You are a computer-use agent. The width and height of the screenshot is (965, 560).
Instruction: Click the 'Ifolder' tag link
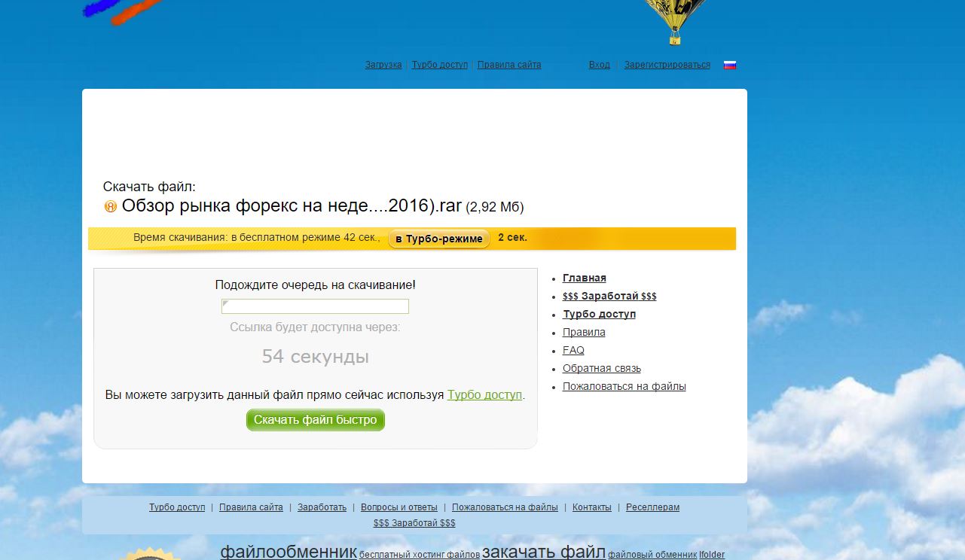[712, 555]
